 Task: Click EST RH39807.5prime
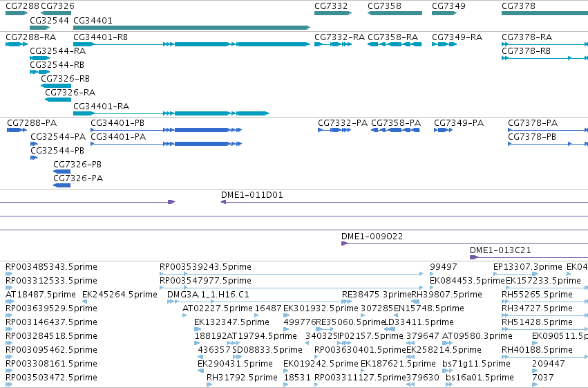pyautogui.click(x=446, y=295)
